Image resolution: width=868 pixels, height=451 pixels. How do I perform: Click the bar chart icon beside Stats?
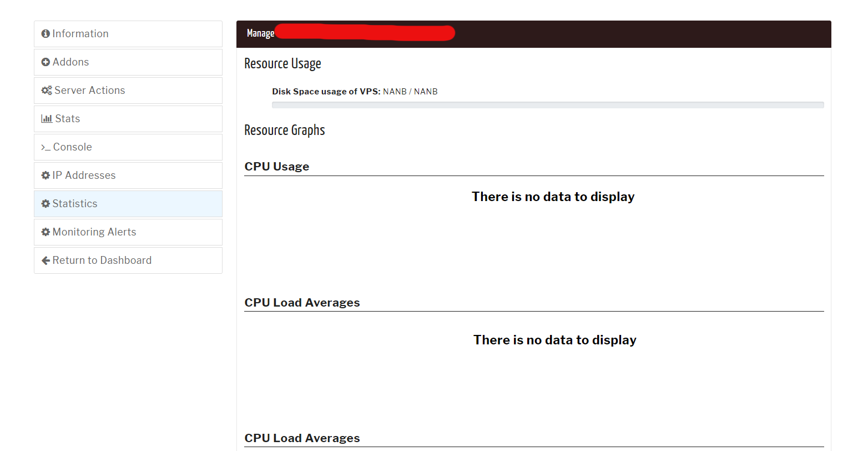[x=47, y=119]
